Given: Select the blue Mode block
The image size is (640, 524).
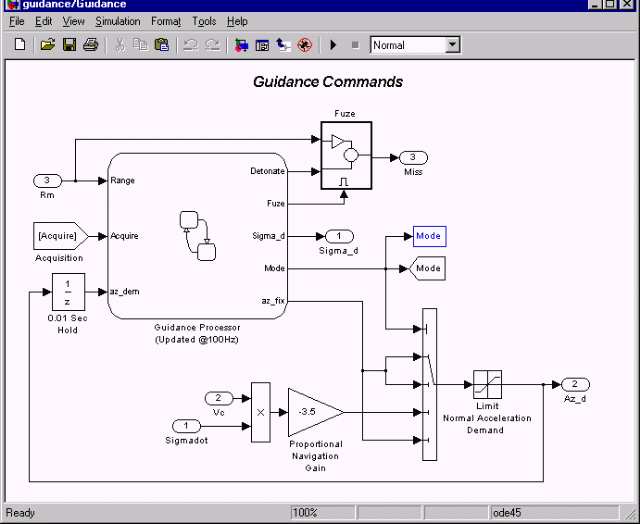Looking at the screenshot, I should (x=429, y=236).
